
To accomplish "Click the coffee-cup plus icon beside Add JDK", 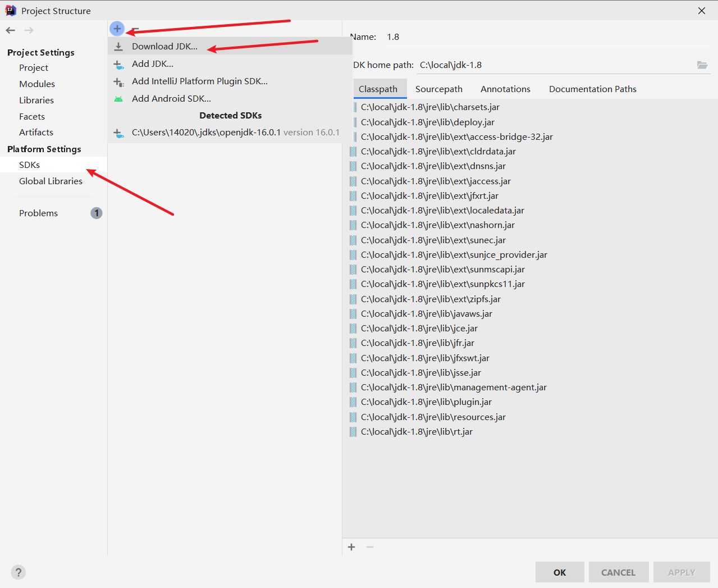I will tap(118, 65).
